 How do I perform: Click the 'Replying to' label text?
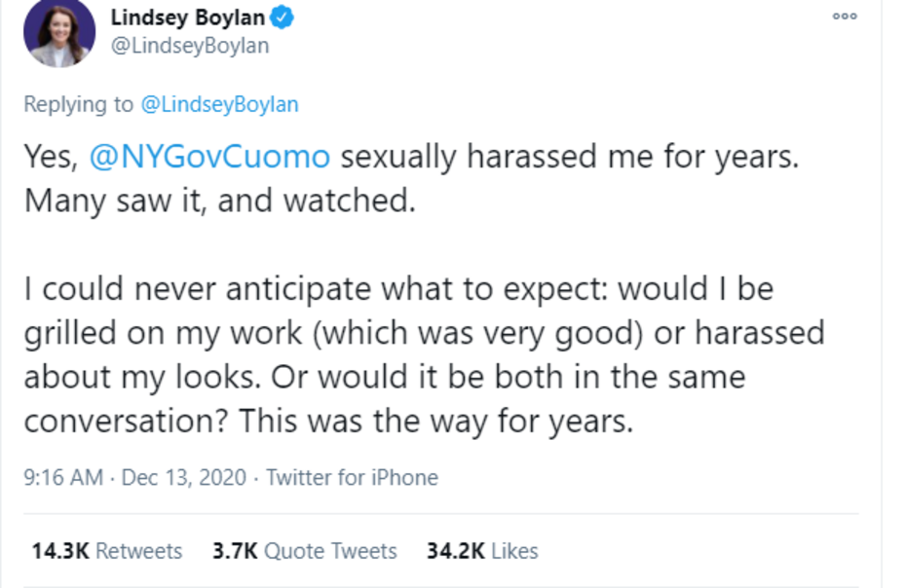(x=80, y=104)
